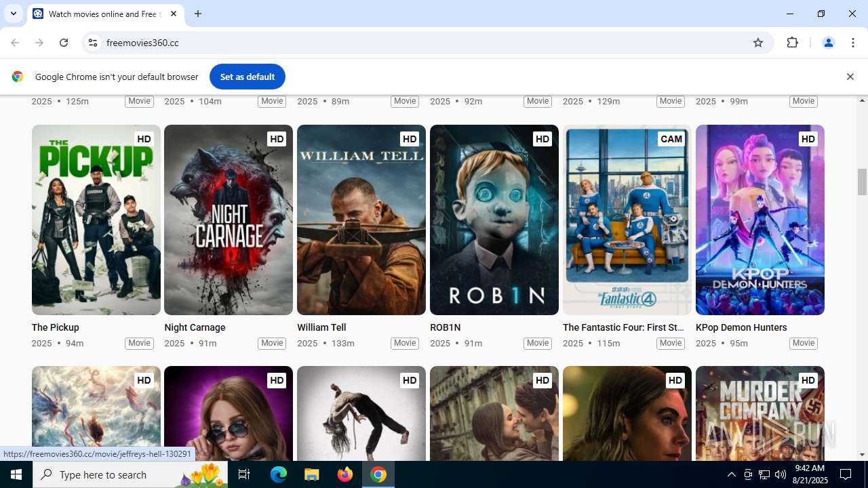Open a new tab with plus button

coord(198,14)
